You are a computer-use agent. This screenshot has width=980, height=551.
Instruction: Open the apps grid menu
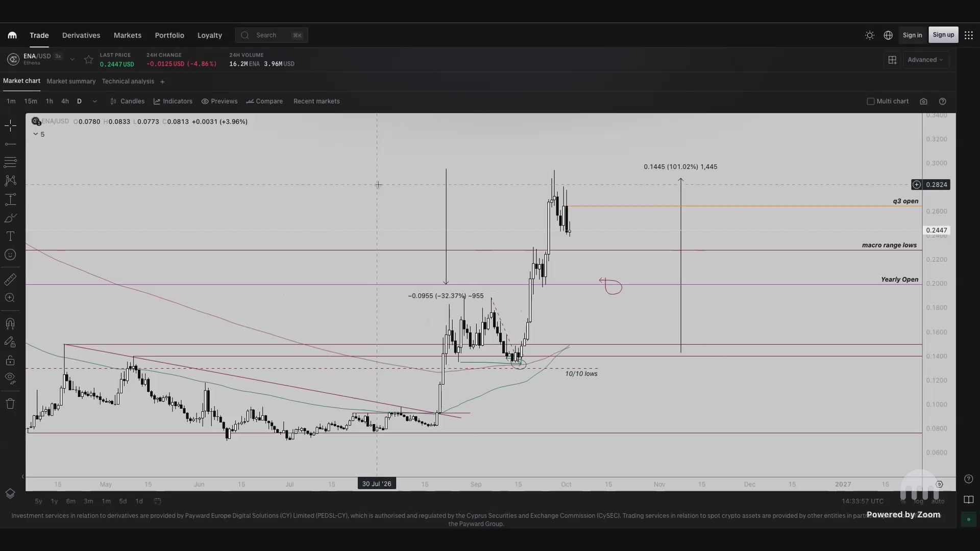tap(969, 35)
